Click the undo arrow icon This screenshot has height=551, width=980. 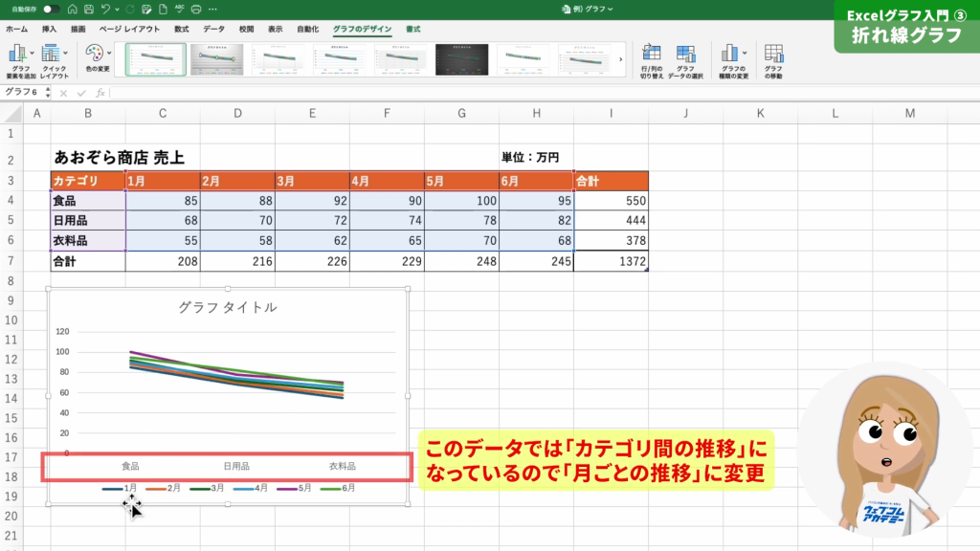tap(106, 10)
